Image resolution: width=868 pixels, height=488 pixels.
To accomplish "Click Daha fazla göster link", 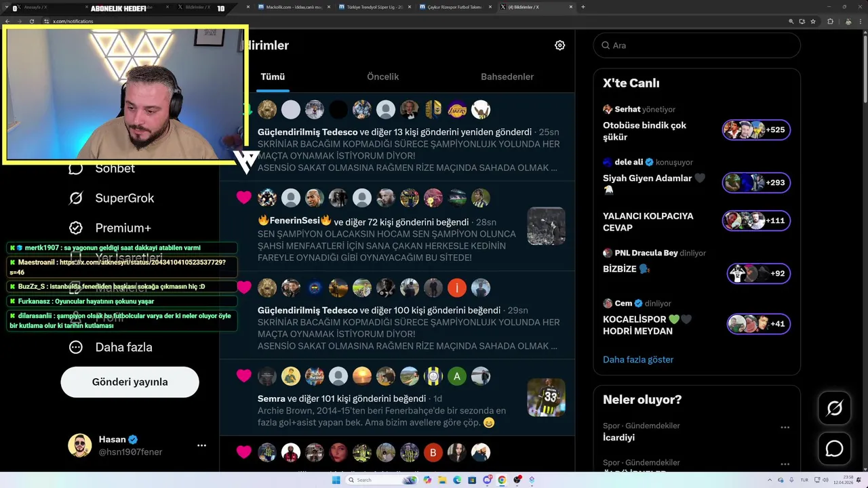I will point(638,360).
